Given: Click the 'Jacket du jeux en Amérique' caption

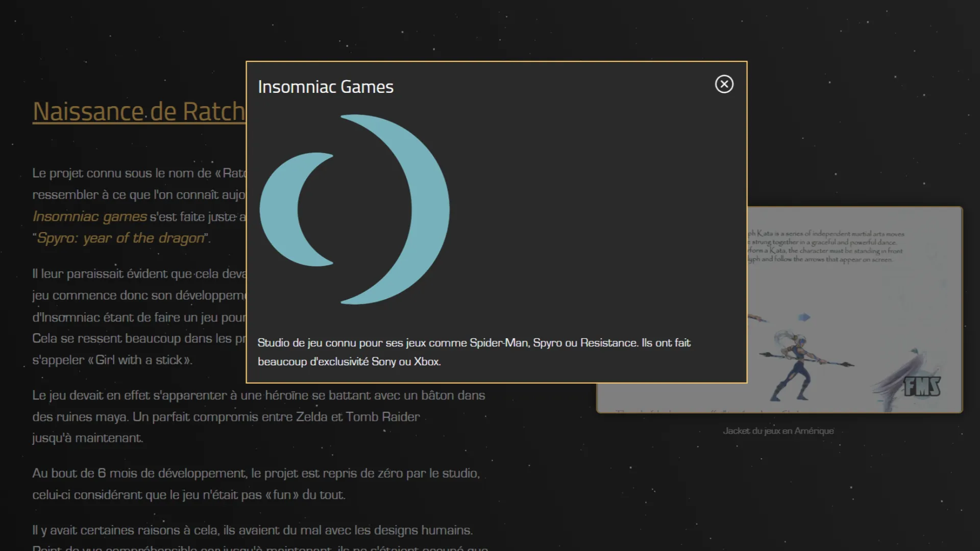Looking at the screenshot, I should (x=778, y=431).
